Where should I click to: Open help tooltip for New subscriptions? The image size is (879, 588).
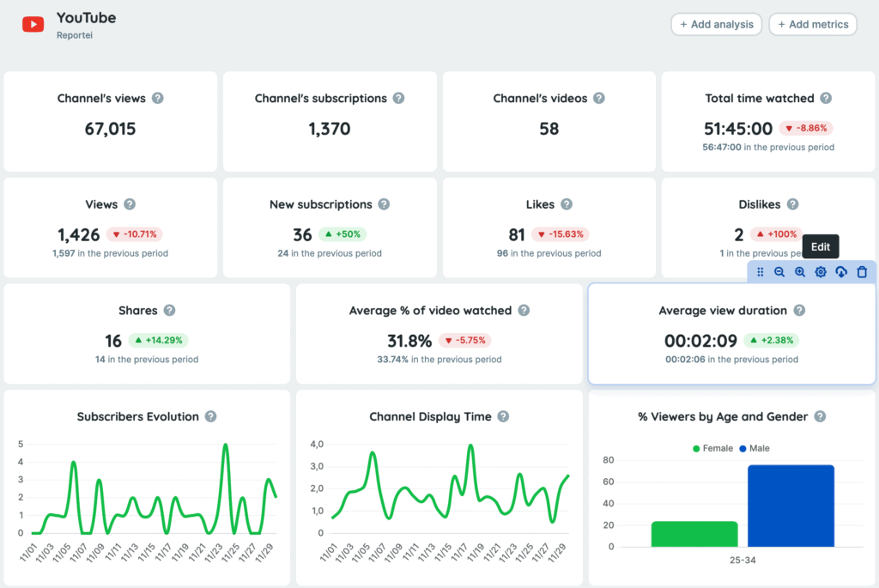(x=383, y=204)
